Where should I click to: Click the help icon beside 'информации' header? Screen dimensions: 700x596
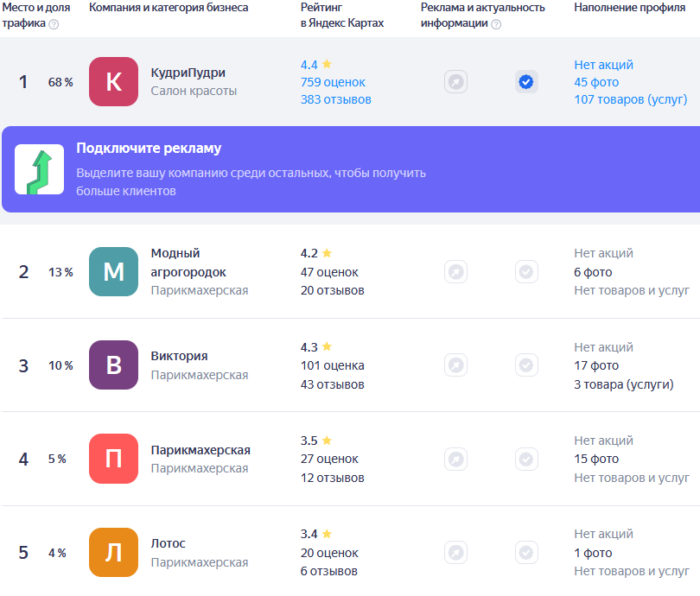point(496,24)
